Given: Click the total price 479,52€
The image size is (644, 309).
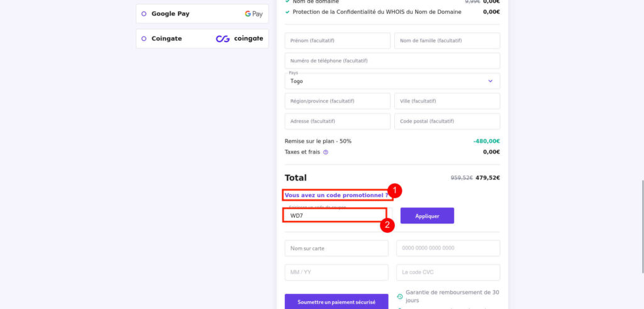Looking at the screenshot, I should point(487,178).
